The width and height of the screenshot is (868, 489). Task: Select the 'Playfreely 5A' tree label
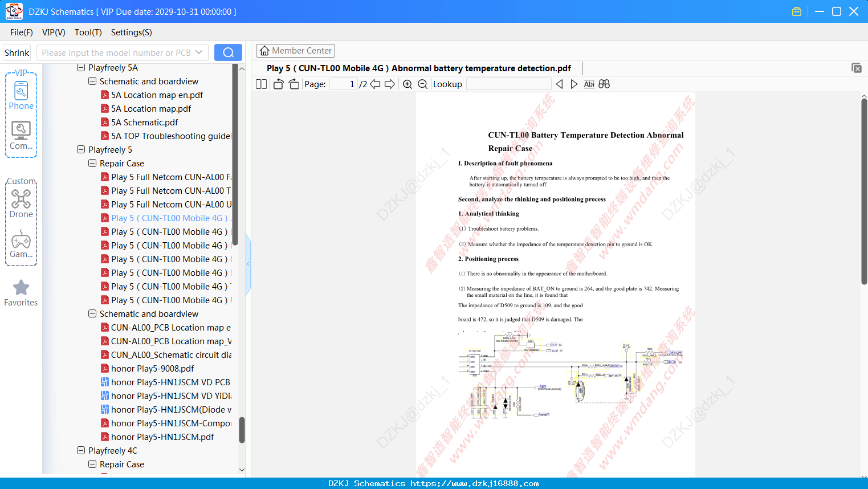(113, 67)
